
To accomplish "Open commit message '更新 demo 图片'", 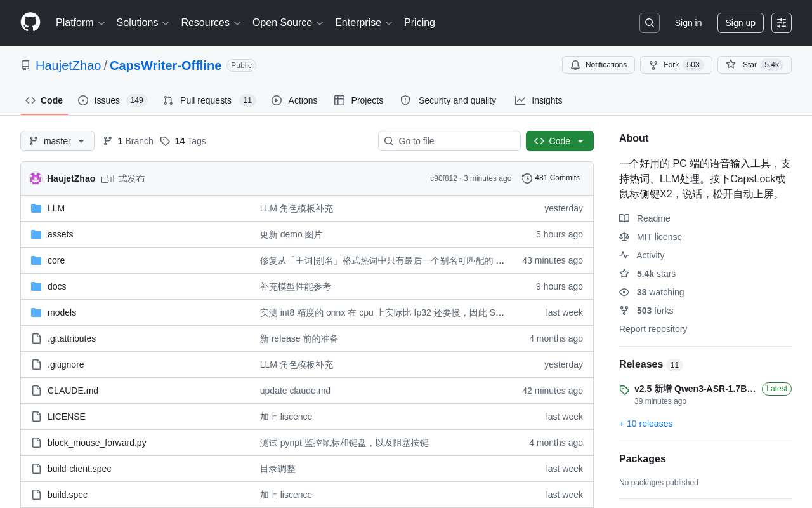I will coord(291,234).
